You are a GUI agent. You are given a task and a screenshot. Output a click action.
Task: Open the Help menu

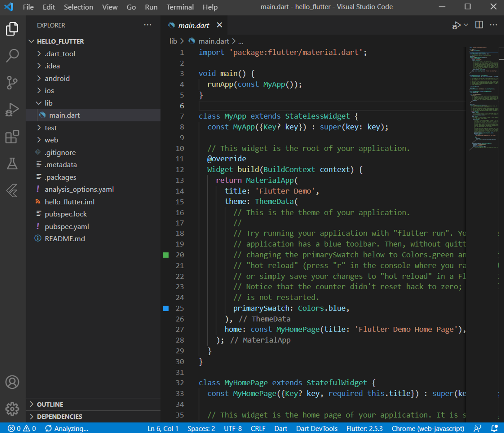[x=210, y=7]
